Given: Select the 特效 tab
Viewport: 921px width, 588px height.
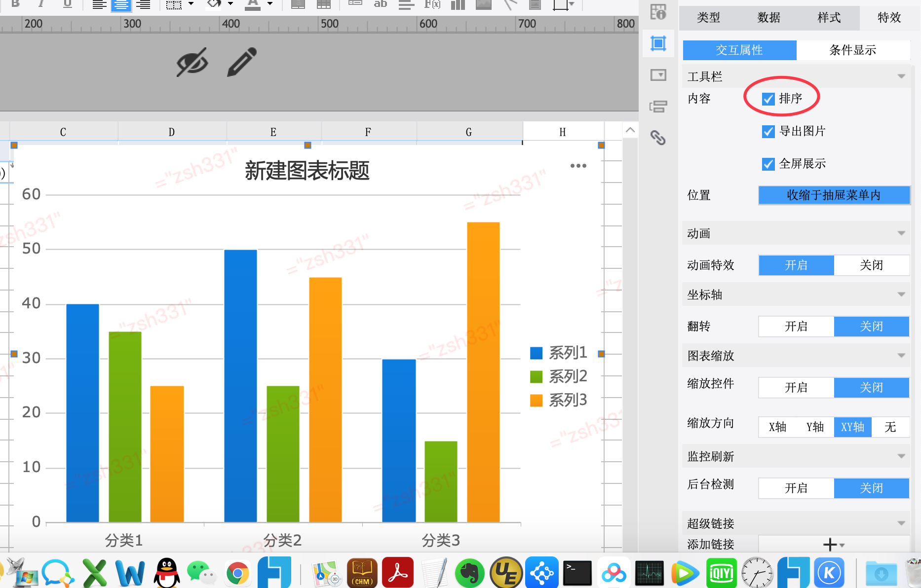Looking at the screenshot, I should tap(889, 18).
